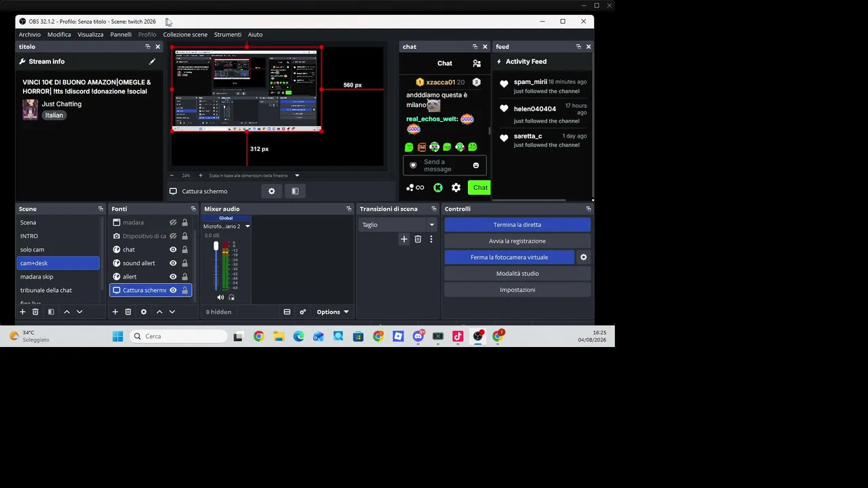Image resolution: width=868 pixels, height=488 pixels.
Task: Toggle audio monitoring headphone icon in mixer
Action: pyautogui.click(x=231, y=298)
